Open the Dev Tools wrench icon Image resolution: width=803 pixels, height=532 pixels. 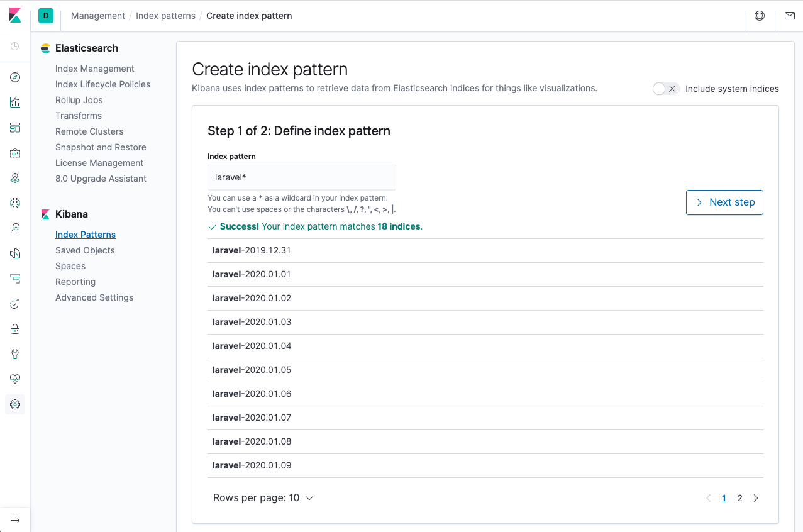point(15,354)
